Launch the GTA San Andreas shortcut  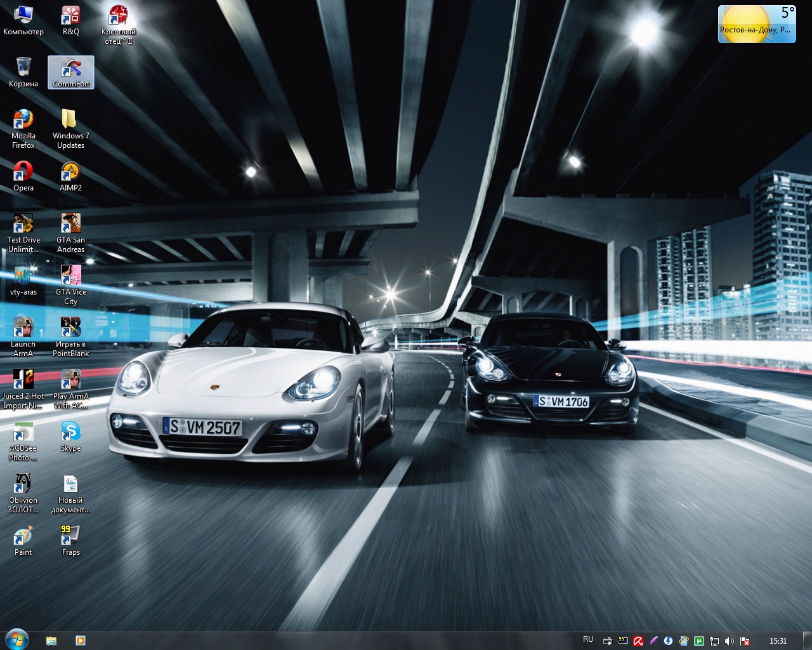click(70, 233)
